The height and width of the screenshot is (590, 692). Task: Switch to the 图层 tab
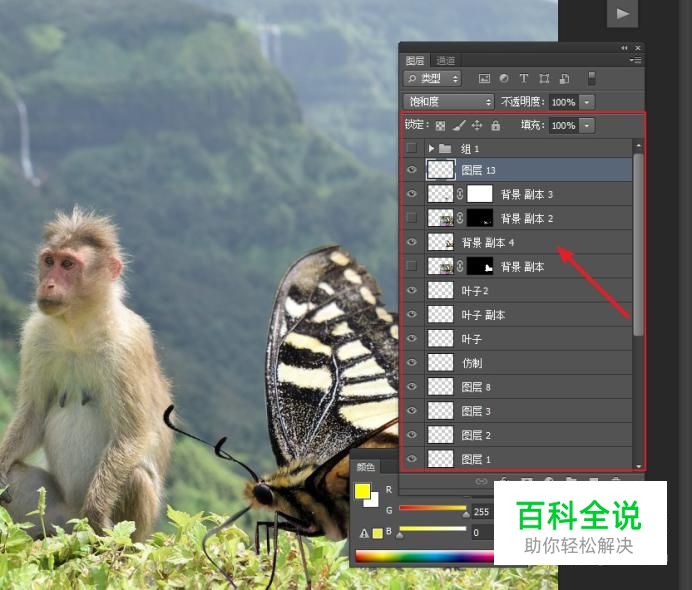click(415, 60)
